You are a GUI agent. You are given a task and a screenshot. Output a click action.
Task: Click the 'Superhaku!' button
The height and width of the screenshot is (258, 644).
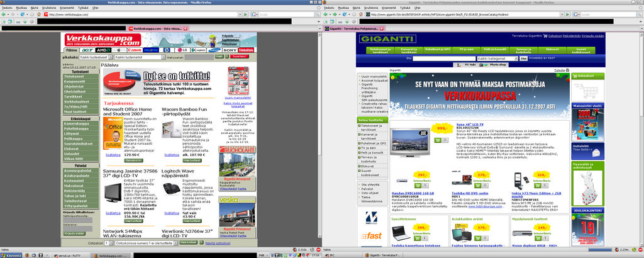(240, 57)
